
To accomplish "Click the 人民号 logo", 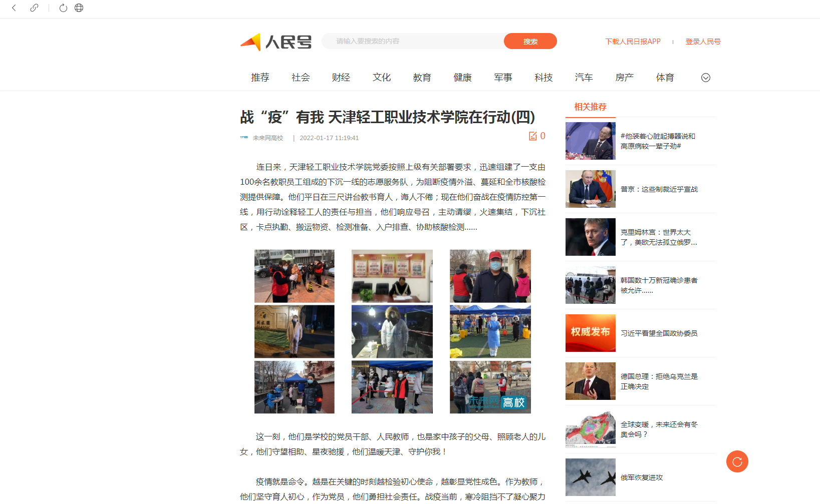I will tap(276, 42).
